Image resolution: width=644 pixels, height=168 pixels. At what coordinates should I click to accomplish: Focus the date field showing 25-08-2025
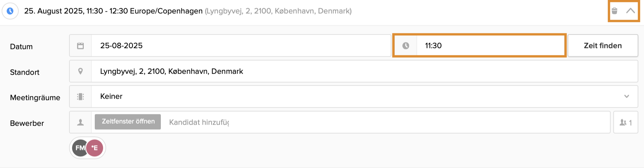click(x=240, y=46)
